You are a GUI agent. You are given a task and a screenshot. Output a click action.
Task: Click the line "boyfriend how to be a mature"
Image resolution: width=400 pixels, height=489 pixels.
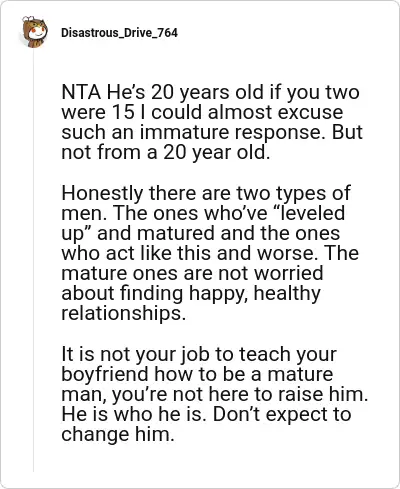(x=197, y=374)
